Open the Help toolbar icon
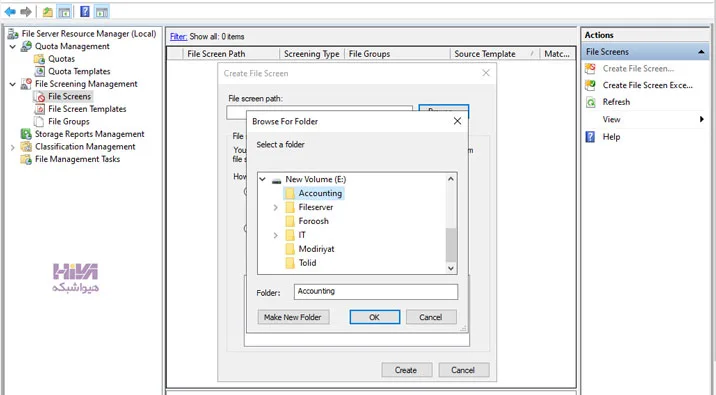 point(85,11)
